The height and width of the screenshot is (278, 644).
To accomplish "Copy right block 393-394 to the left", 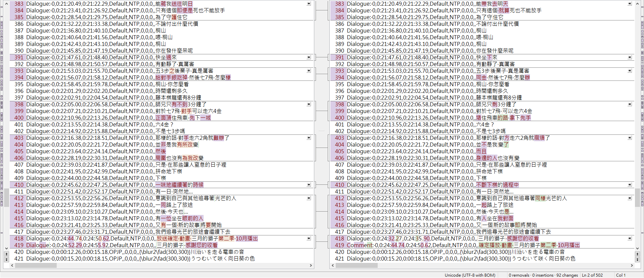I will point(630,71).
